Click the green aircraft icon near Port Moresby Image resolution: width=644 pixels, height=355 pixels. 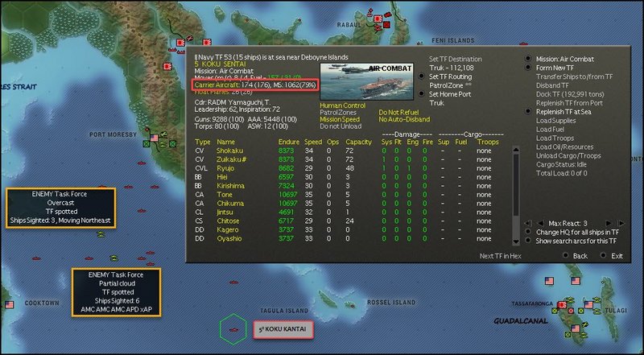click(x=163, y=134)
